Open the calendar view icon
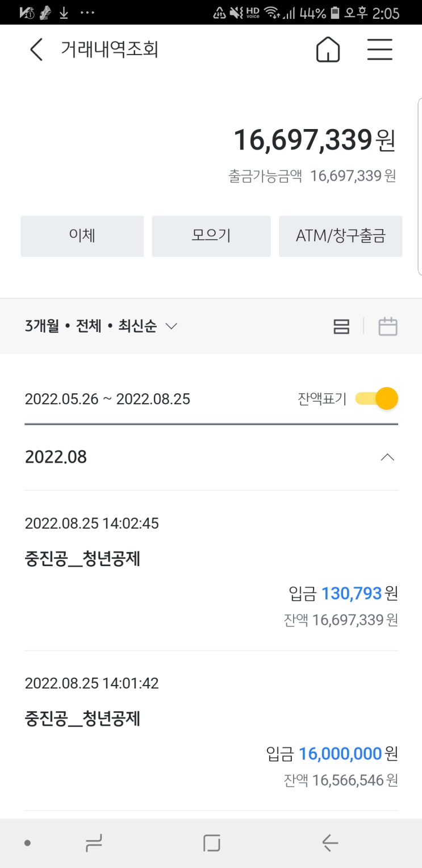 pyautogui.click(x=388, y=326)
